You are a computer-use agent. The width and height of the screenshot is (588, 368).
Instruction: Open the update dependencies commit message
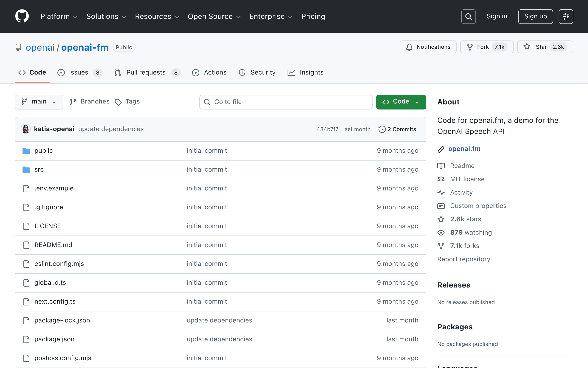[x=111, y=129]
